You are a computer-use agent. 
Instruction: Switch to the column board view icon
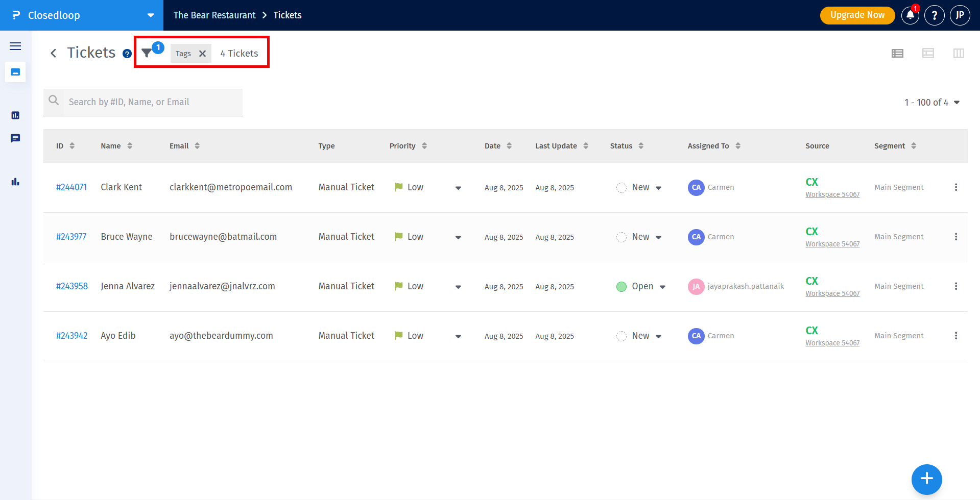click(959, 53)
